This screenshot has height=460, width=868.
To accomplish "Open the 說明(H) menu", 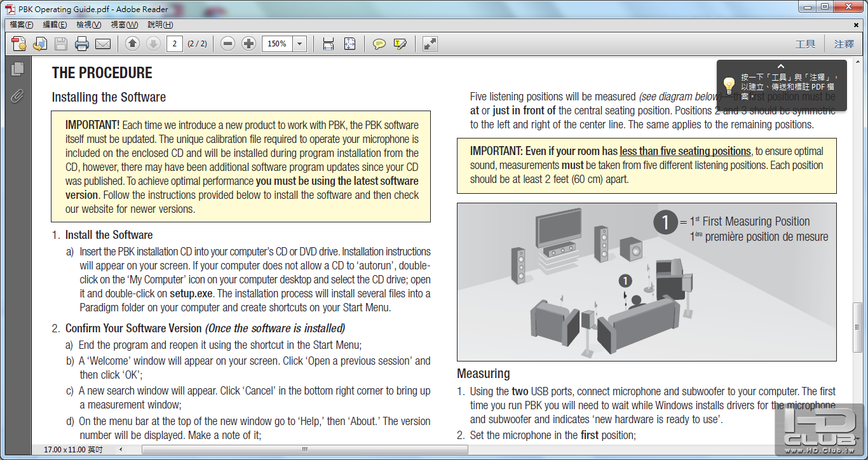I will coord(160,25).
